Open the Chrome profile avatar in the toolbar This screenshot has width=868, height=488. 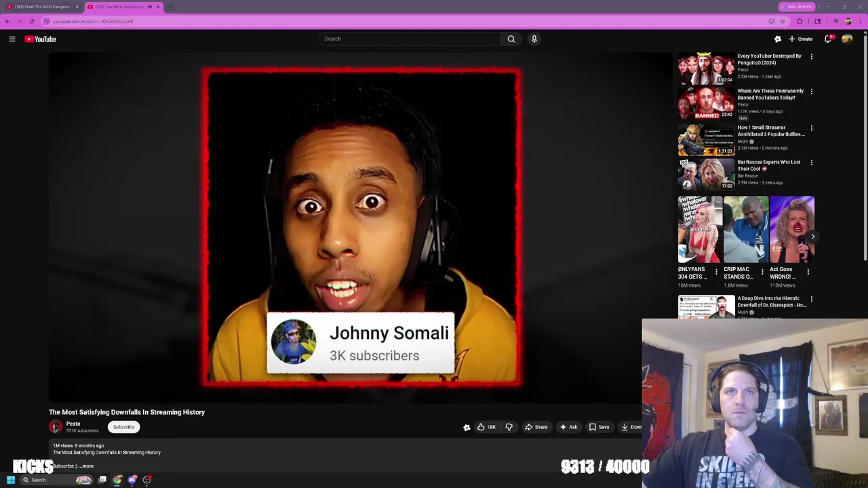point(848,21)
